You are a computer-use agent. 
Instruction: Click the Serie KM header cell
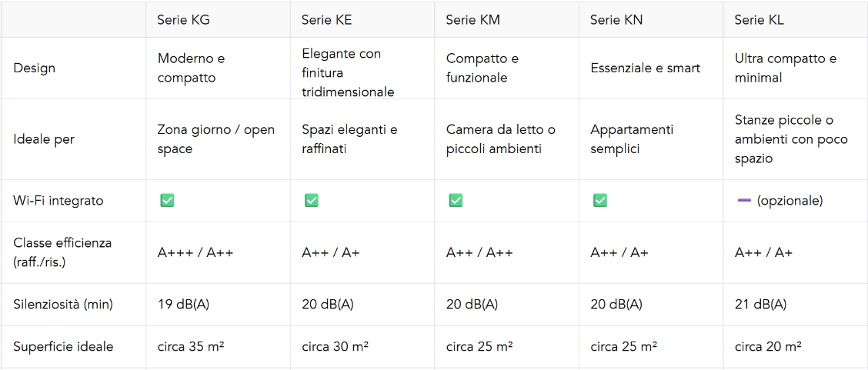click(507, 20)
